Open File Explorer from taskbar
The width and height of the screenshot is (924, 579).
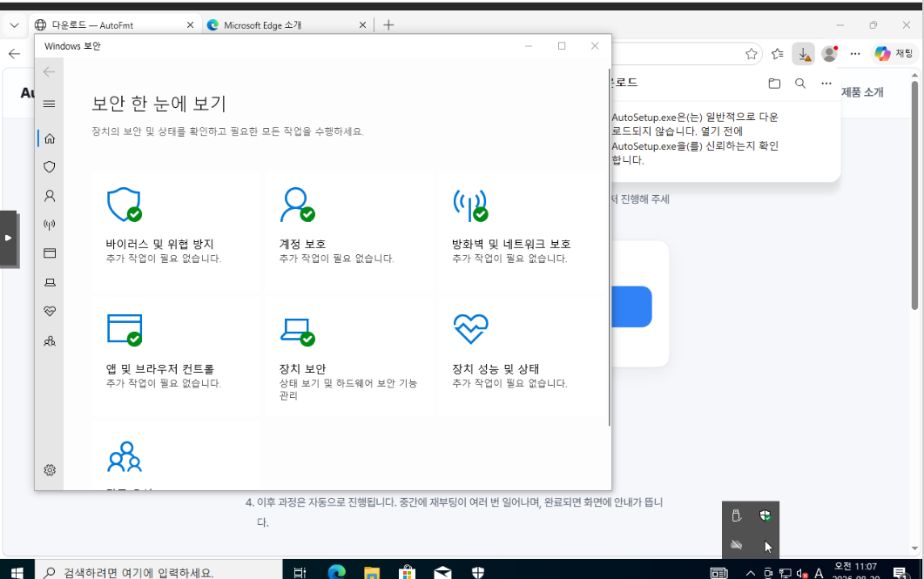click(372, 572)
